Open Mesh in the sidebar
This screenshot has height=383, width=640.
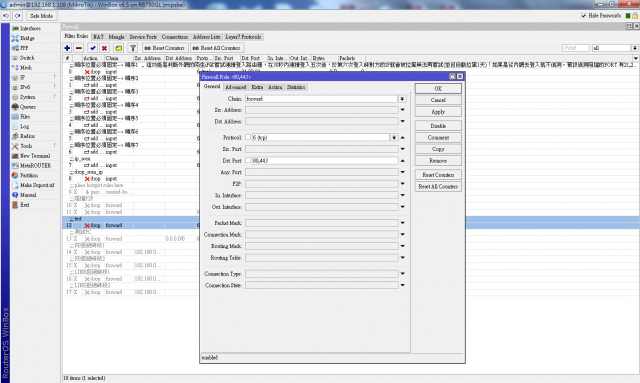click(x=26, y=67)
